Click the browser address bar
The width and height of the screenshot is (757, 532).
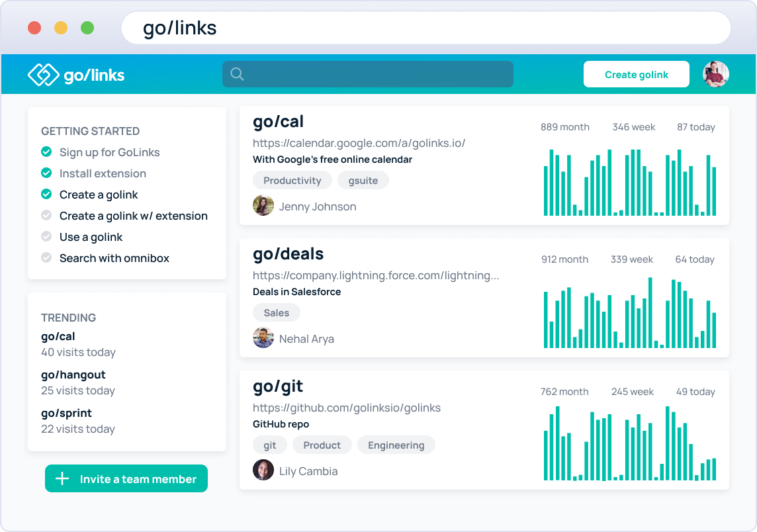pos(425,28)
